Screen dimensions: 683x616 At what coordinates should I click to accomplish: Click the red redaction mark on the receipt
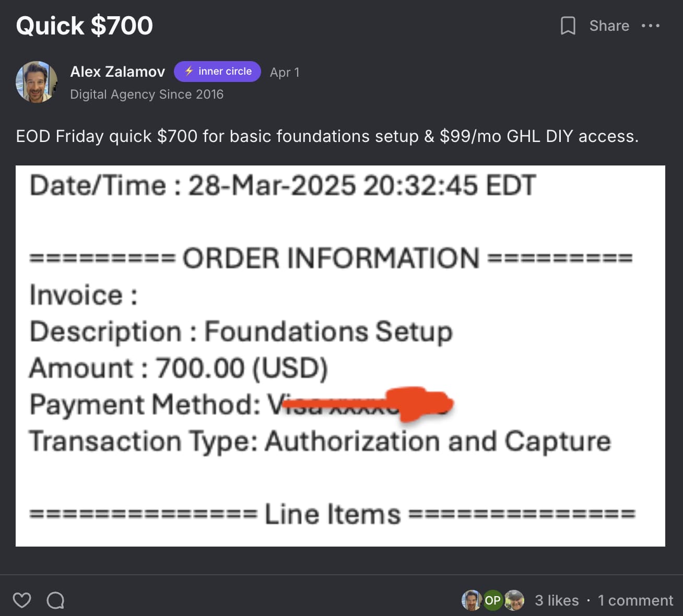[x=418, y=404]
